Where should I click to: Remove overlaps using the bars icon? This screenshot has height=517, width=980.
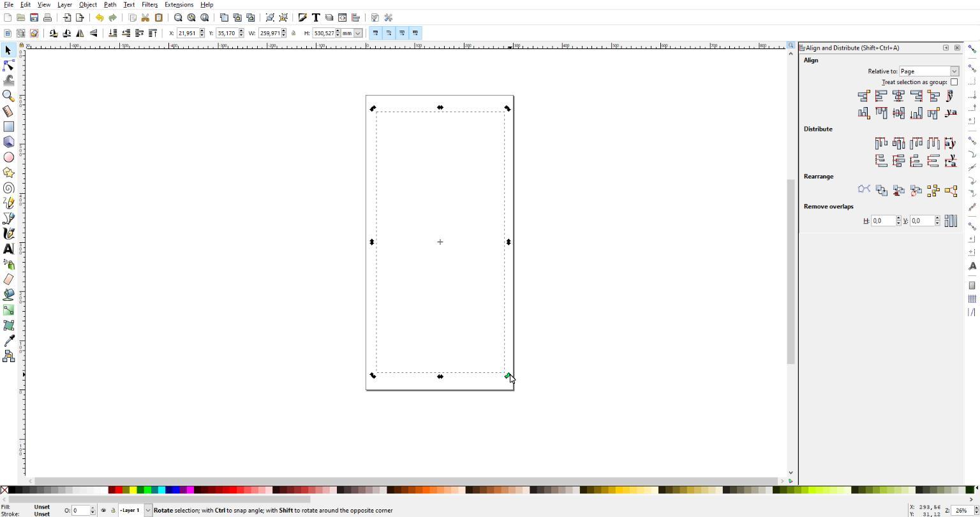(951, 221)
